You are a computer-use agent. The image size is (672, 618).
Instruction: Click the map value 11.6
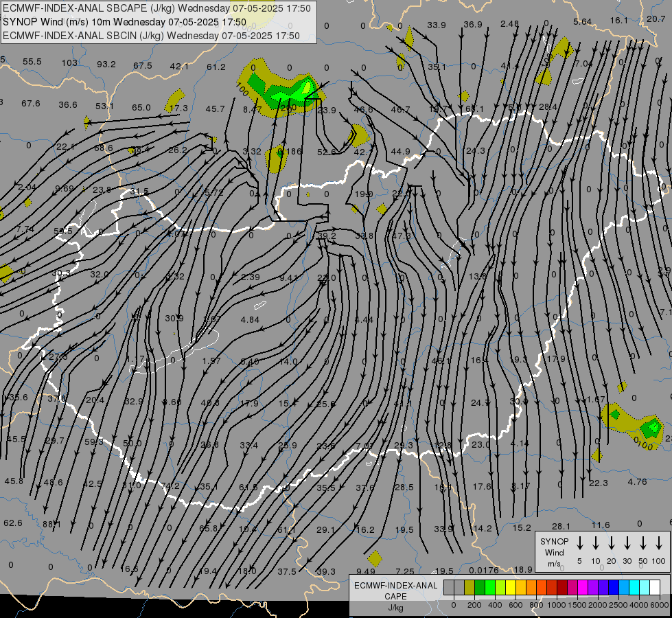pyautogui.click(x=601, y=525)
